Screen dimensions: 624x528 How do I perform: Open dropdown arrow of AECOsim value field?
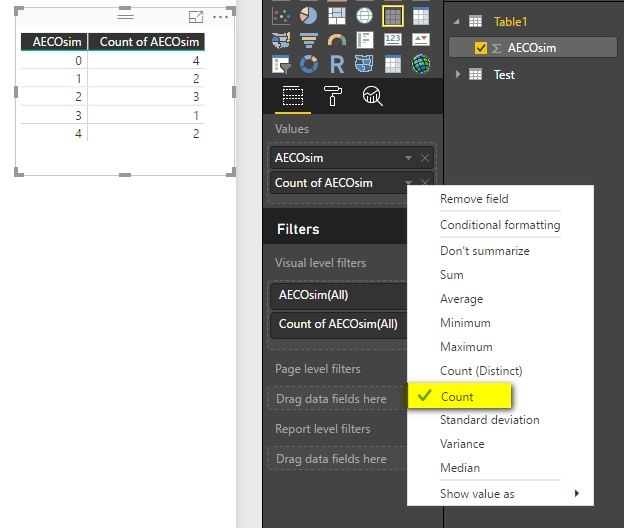(408, 158)
